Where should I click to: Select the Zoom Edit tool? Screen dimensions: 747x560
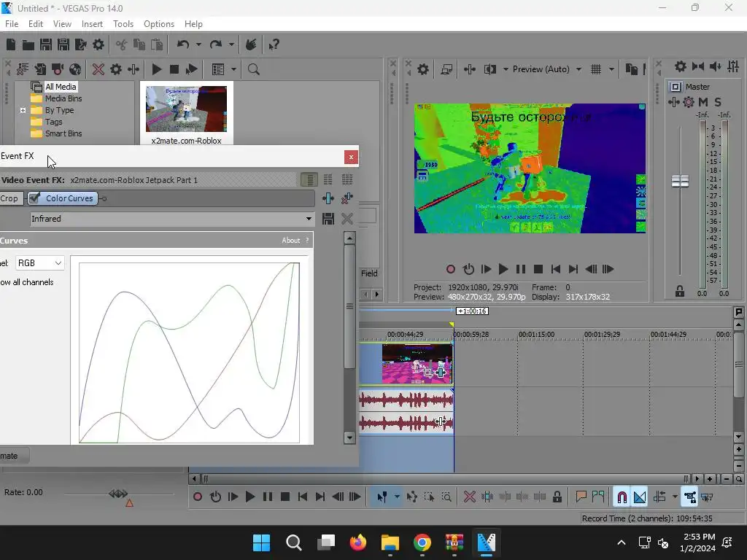[x=446, y=497]
